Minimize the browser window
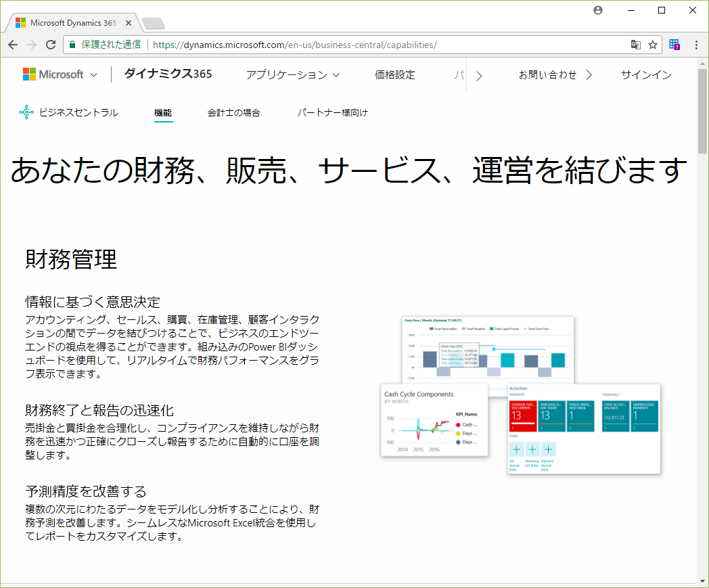This screenshot has width=709, height=588. 631,10
